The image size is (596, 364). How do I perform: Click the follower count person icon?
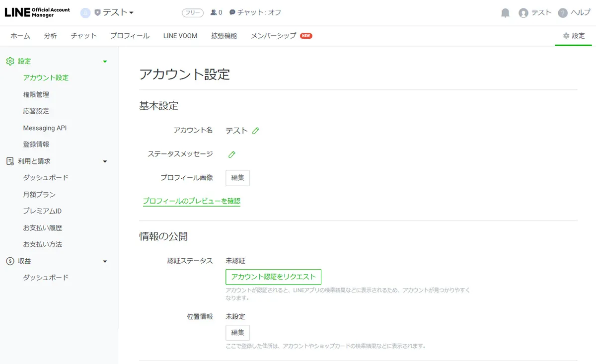[x=213, y=12]
